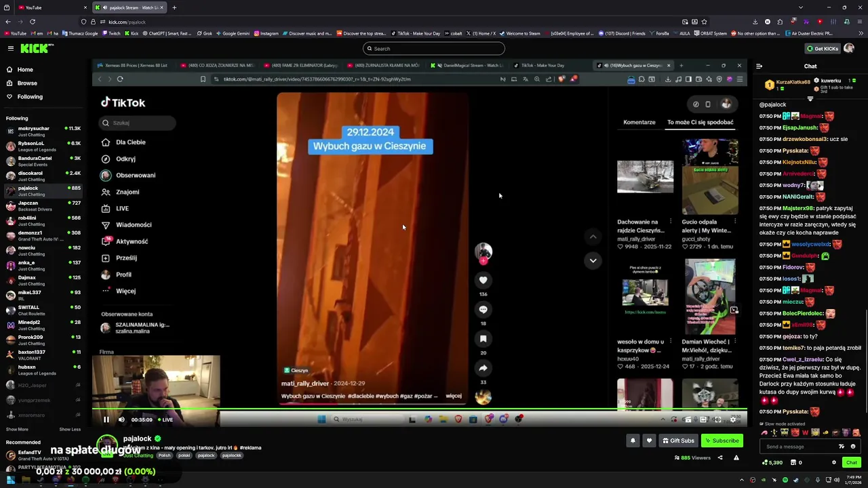Go to previous TikTok video up arrow
Viewport: 868px width, 488px height.
[593, 237]
